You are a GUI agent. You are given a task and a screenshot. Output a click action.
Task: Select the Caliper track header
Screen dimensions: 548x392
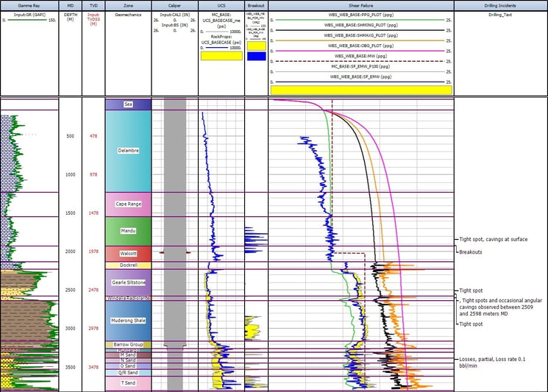click(x=175, y=6)
